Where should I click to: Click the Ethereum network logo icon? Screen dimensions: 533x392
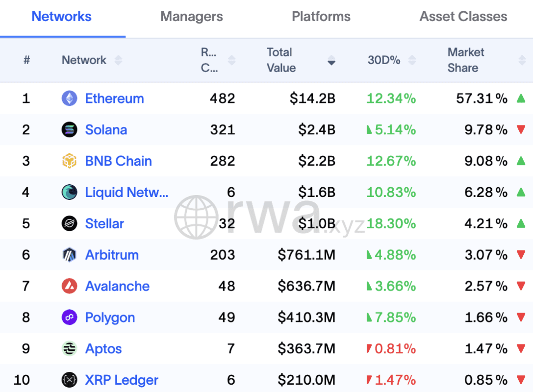[x=70, y=98]
